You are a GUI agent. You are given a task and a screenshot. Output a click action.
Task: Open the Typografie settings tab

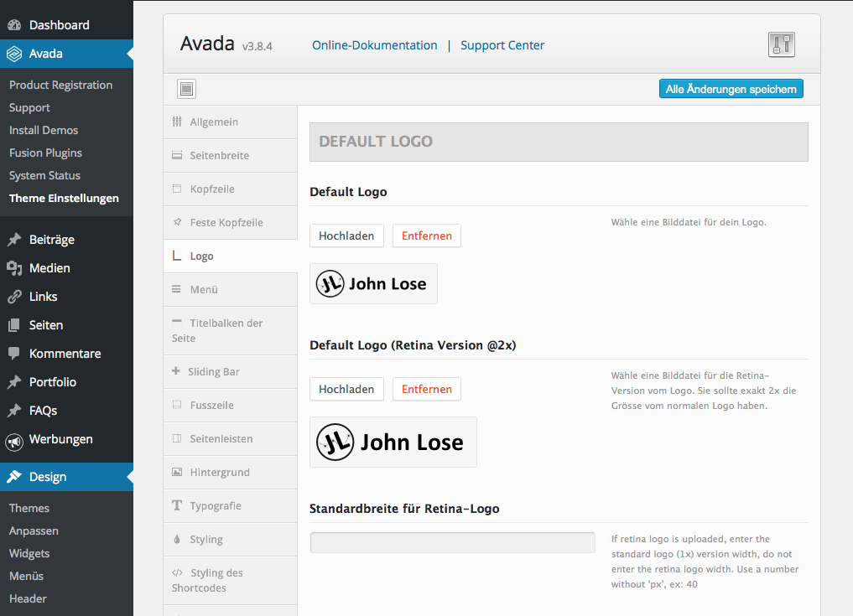(x=230, y=505)
